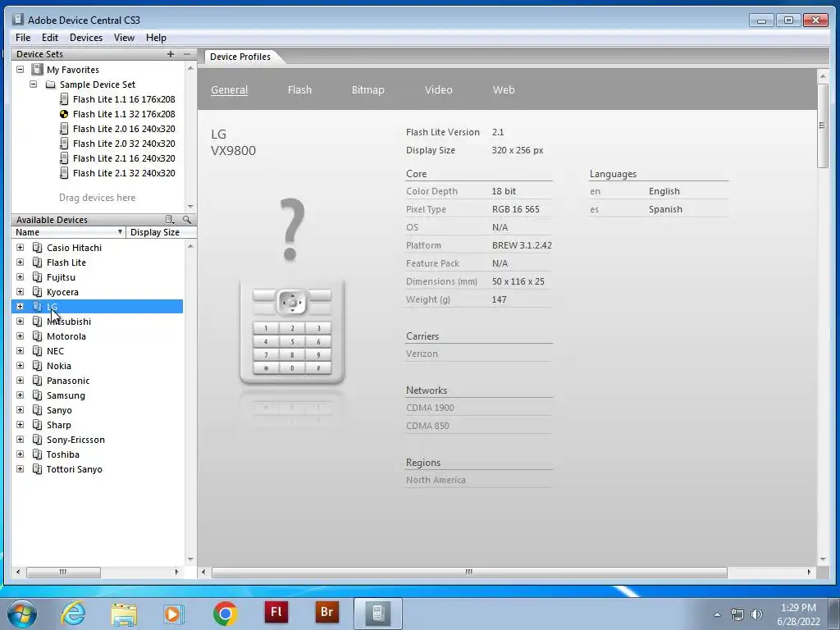840x630 pixels.
Task: Expand the Nokia device group
Action: pos(20,366)
